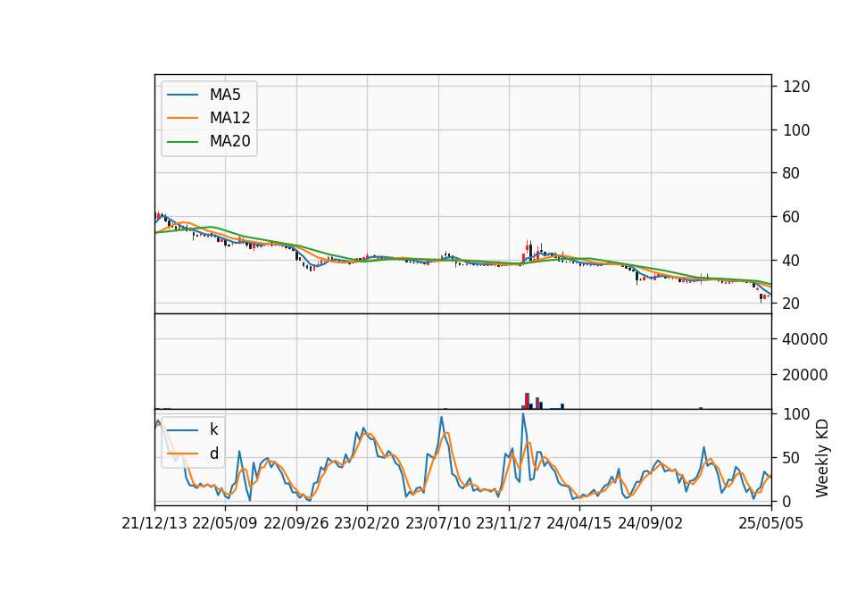This screenshot has width=857, height=616.
Task: Click the 40 price axis label
Action: tap(792, 260)
